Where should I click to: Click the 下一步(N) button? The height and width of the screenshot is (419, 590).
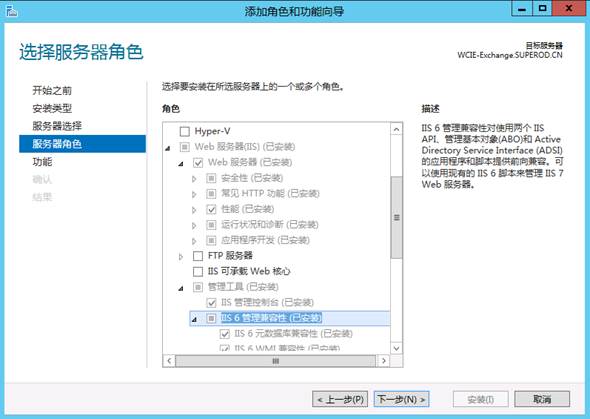coord(401,399)
